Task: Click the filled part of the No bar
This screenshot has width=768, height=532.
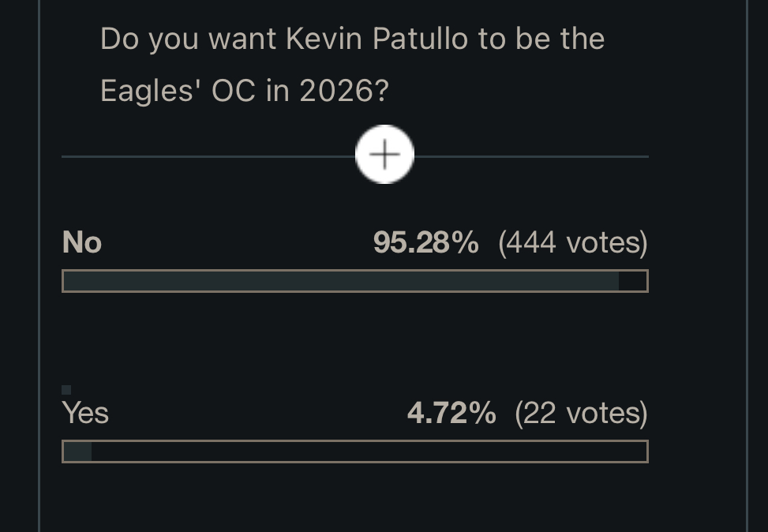Action: click(339, 281)
